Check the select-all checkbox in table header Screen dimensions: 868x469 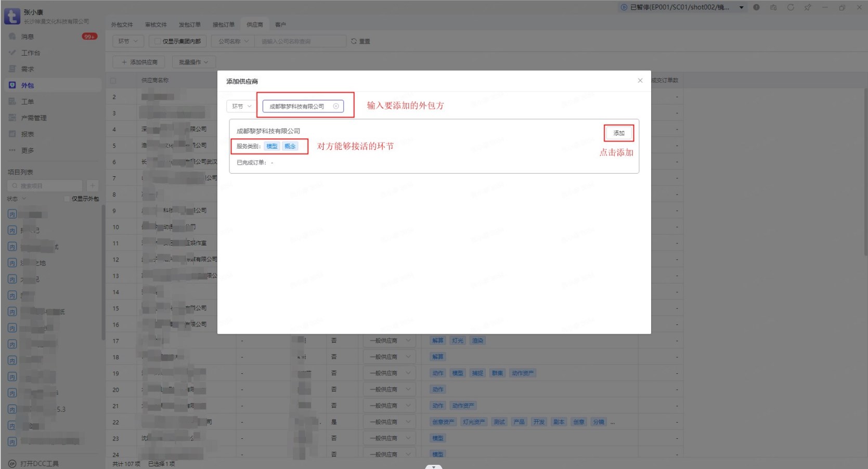pos(113,81)
